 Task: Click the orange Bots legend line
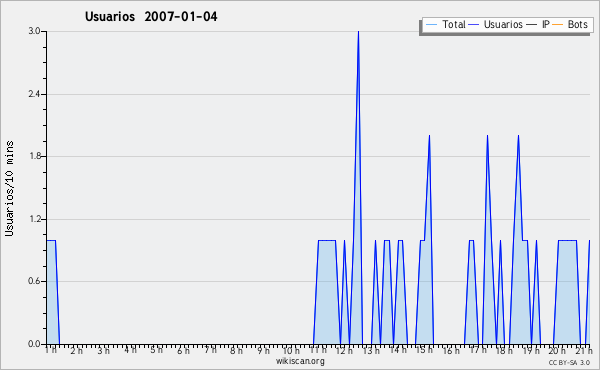(558, 25)
